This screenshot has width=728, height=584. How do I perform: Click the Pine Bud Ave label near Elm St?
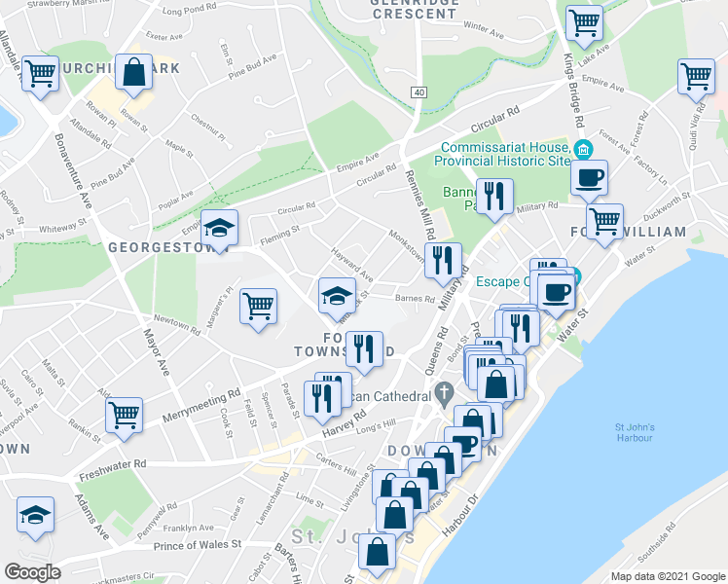click(252, 67)
